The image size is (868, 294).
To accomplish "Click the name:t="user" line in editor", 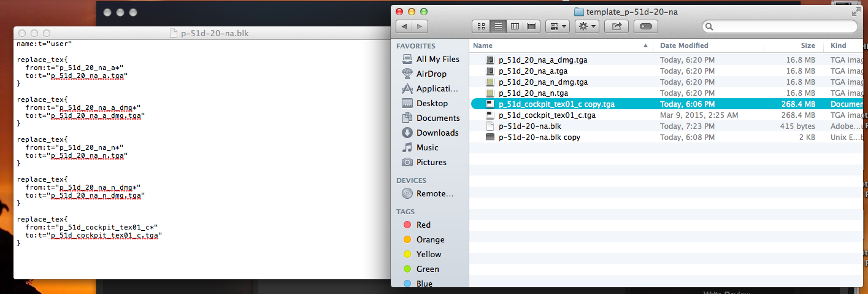I will [x=44, y=44].
